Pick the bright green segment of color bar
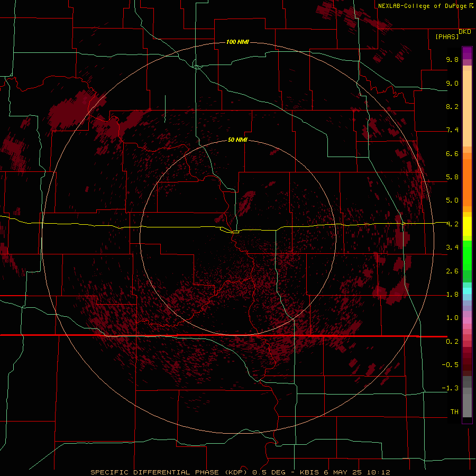The width and height of the screenshot is (476, 476). pos(467,255)
